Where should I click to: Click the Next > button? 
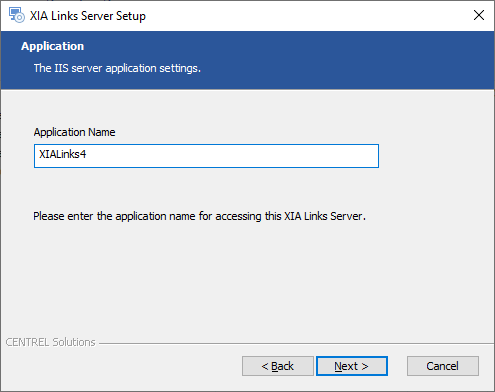tap(352, 366)
